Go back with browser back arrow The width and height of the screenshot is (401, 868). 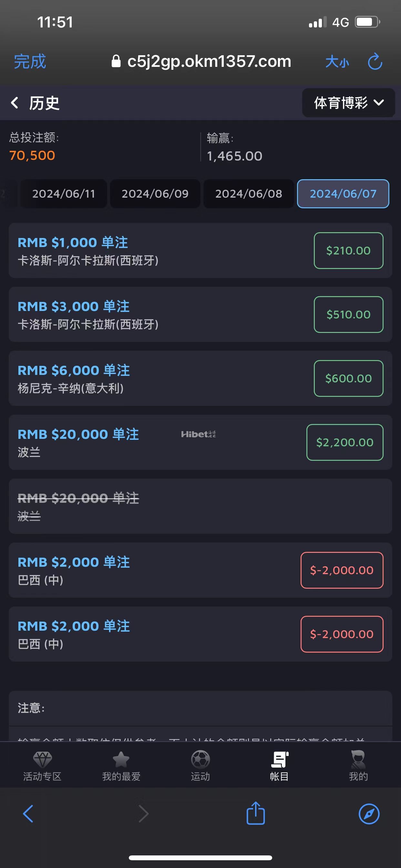pos(28,814)
